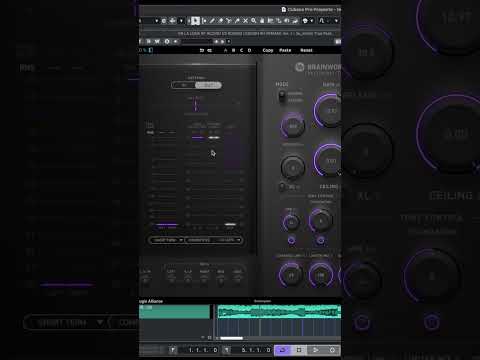Click the transport play button
The image size is (480, 360).
tap(315, 350)
